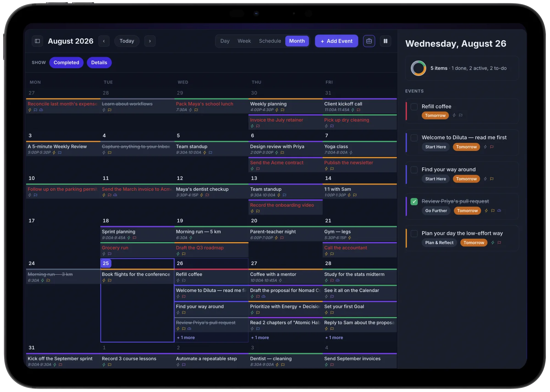Toggle the Completed filter off
Image resolution: width=550 pixels, height=392 pixels.
(x=66, y=63)
